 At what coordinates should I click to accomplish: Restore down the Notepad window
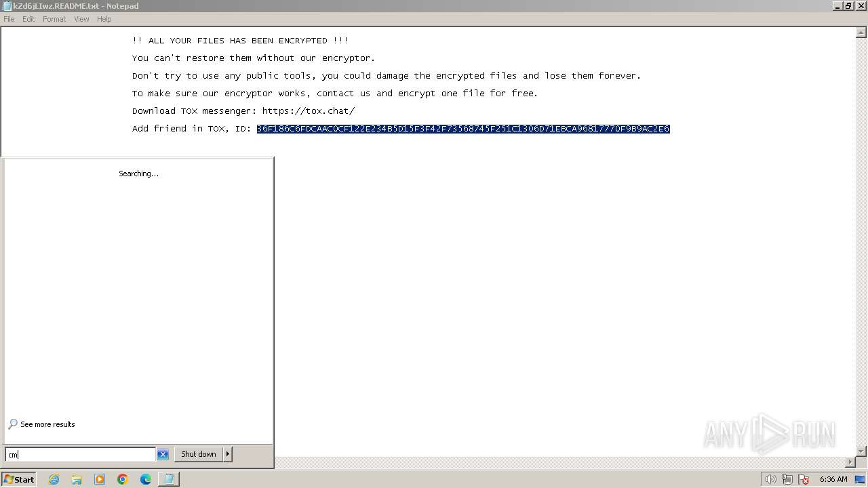(x=849, y=6)
